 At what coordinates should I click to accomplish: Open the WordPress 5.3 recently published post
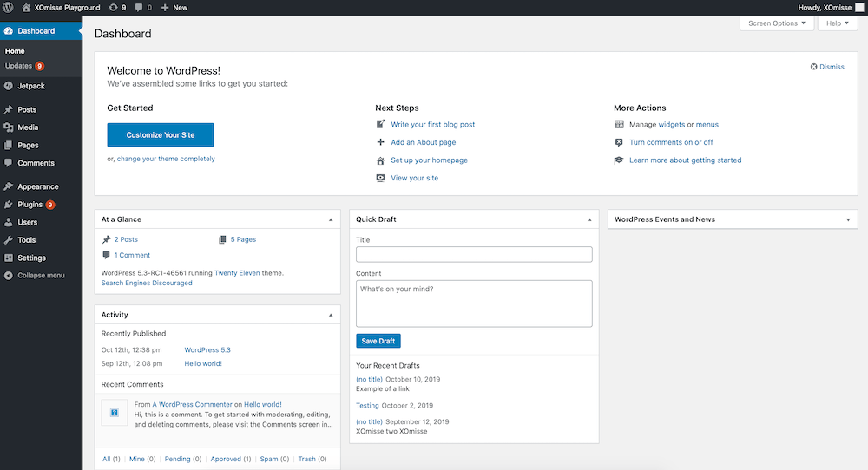coord(207,350)
